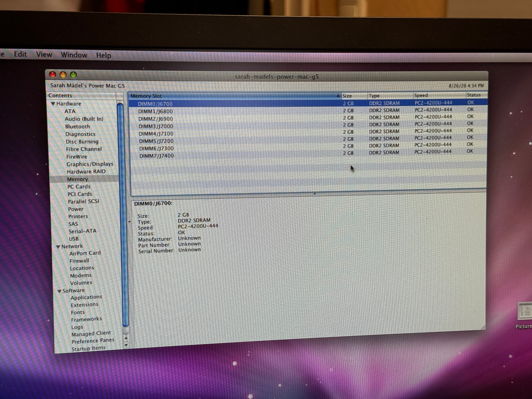Select Fibre Channel in Contents
Screen dimensions: 532x399
(84, 149)
